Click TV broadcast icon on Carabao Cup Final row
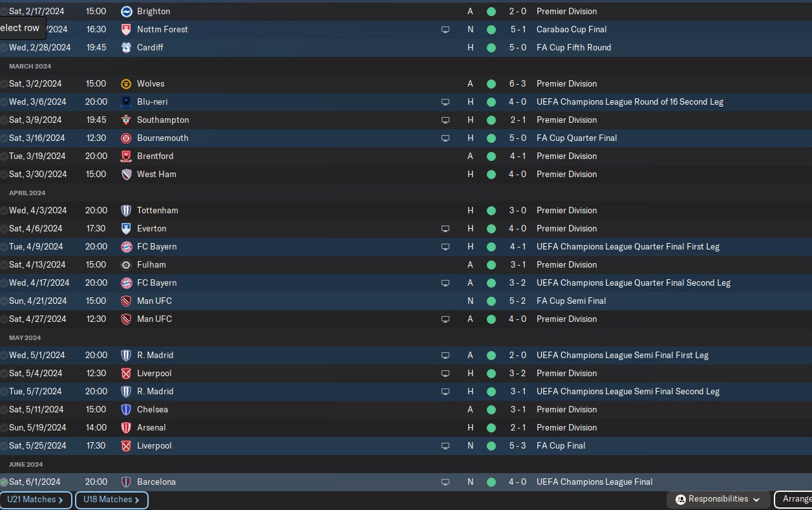Screen dimensions: 812x510 pos(445,30)
